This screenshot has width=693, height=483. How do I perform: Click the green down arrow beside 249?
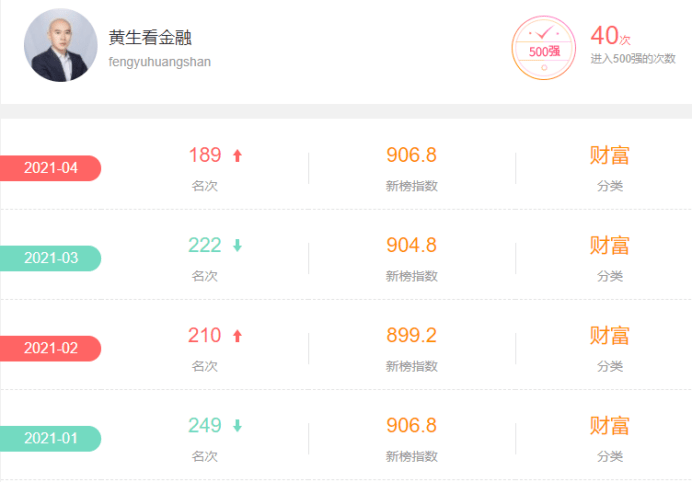click(237, 426)
